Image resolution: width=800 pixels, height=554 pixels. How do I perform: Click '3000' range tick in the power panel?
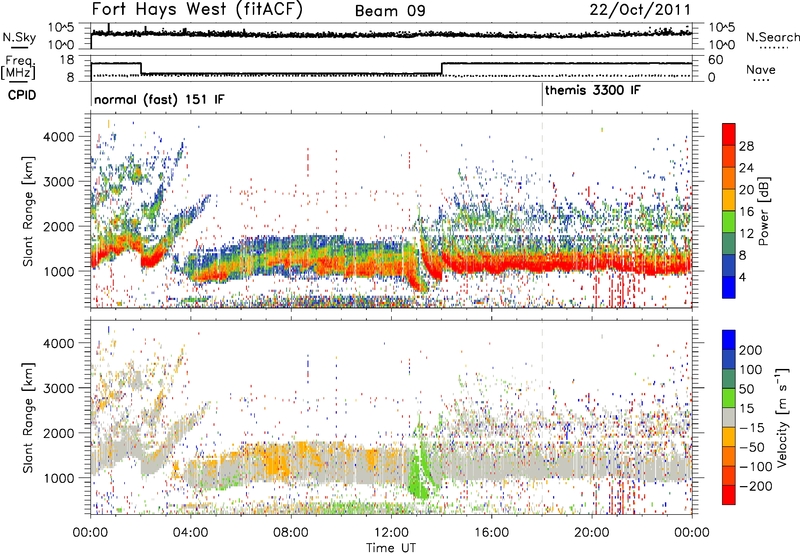click(58, 182)
